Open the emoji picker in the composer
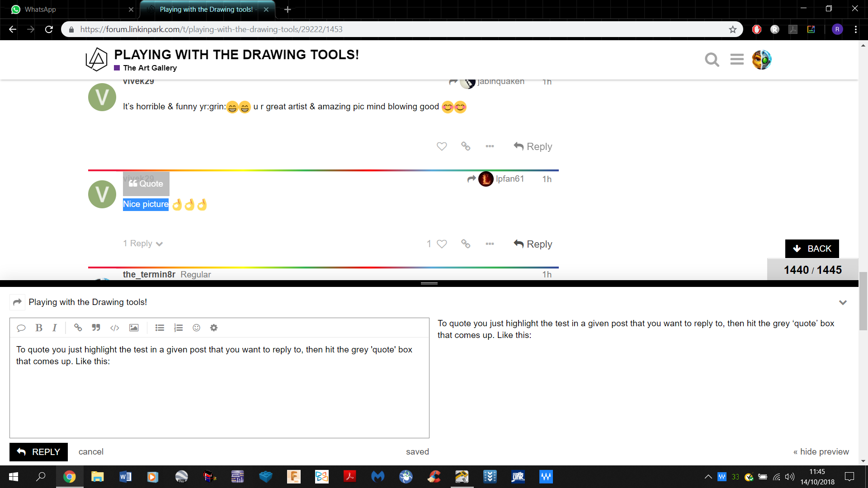The height and width of the screenshot is (488, 868). pos(196,328)
